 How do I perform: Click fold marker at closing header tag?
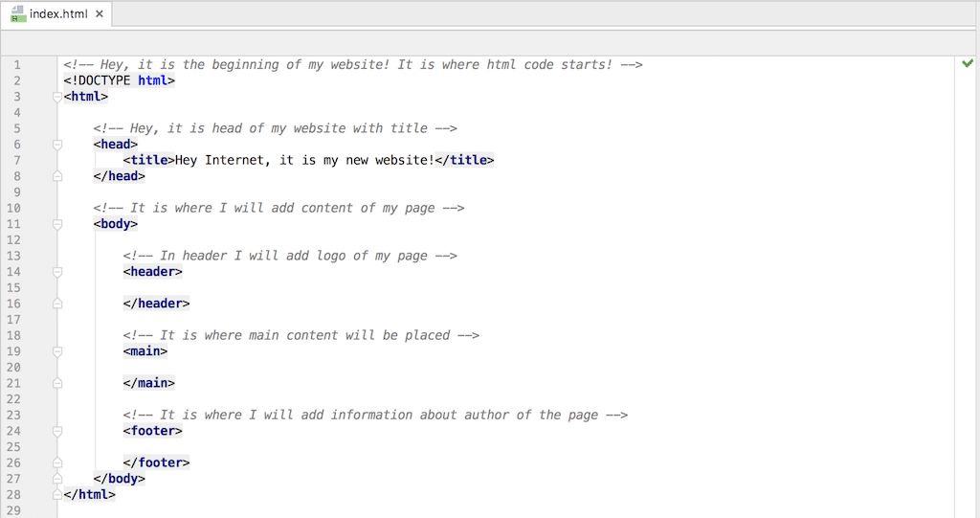click(56, 304)
